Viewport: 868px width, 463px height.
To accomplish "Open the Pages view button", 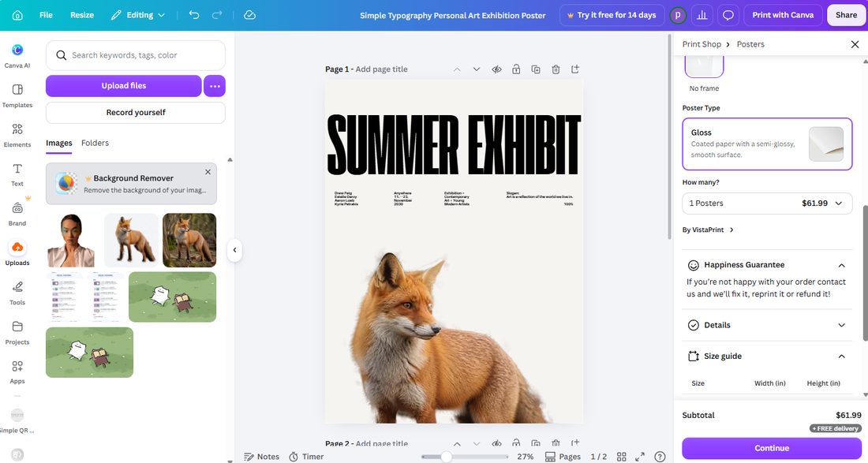I will pyautogui.click(x=563, y=457).
